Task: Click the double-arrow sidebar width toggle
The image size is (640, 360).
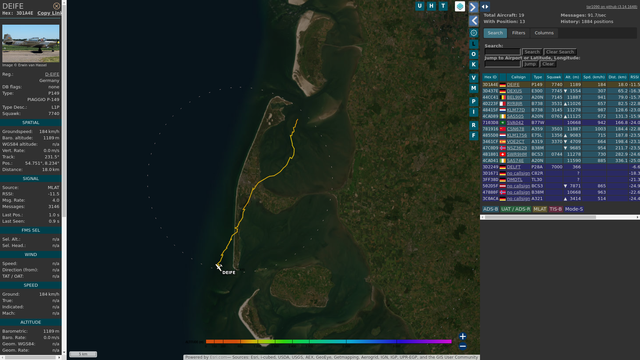Action: 485,7
